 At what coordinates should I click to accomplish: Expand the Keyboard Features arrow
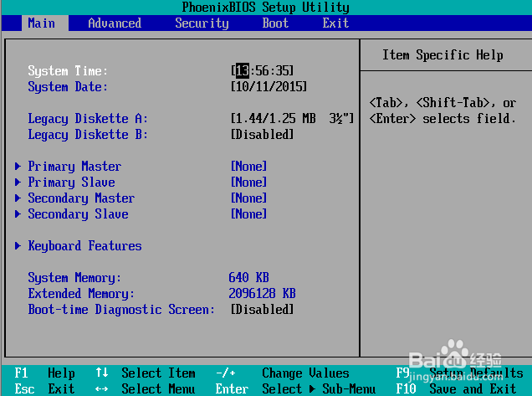(18, 245)
